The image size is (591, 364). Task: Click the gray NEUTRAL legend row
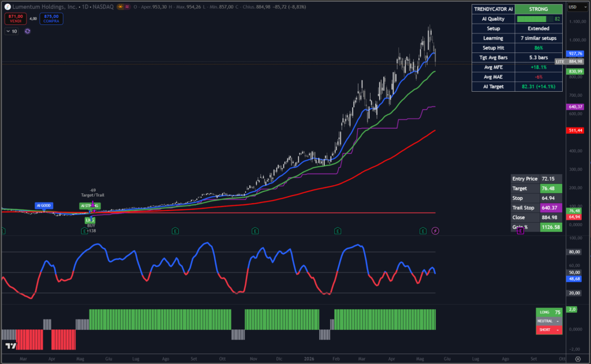click(x=549, y=321)
